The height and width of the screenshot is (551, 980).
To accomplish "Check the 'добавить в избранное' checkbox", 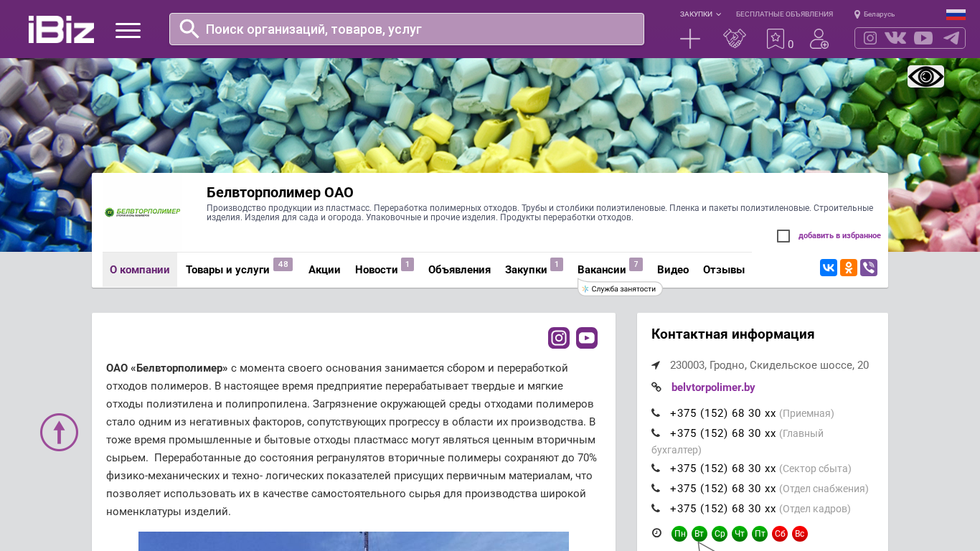I will 783,236.
